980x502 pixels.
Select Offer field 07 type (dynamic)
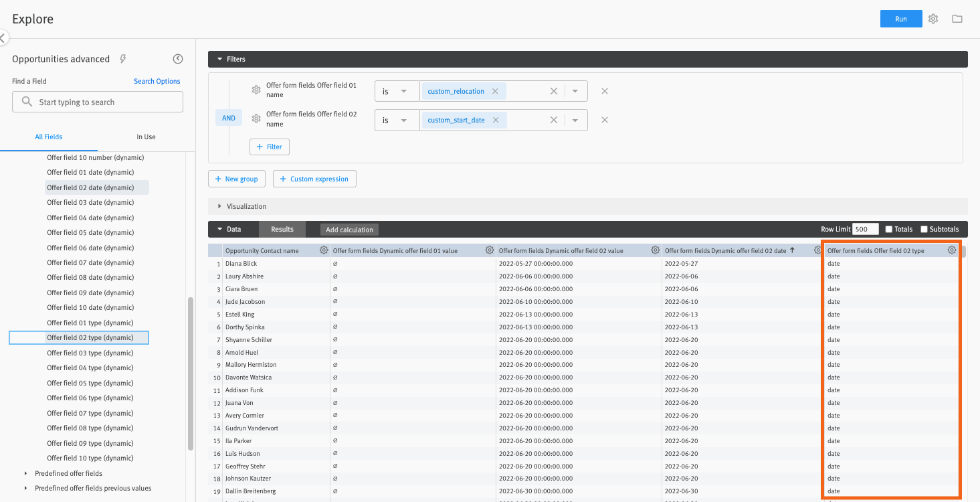click(x=90, y=413)
